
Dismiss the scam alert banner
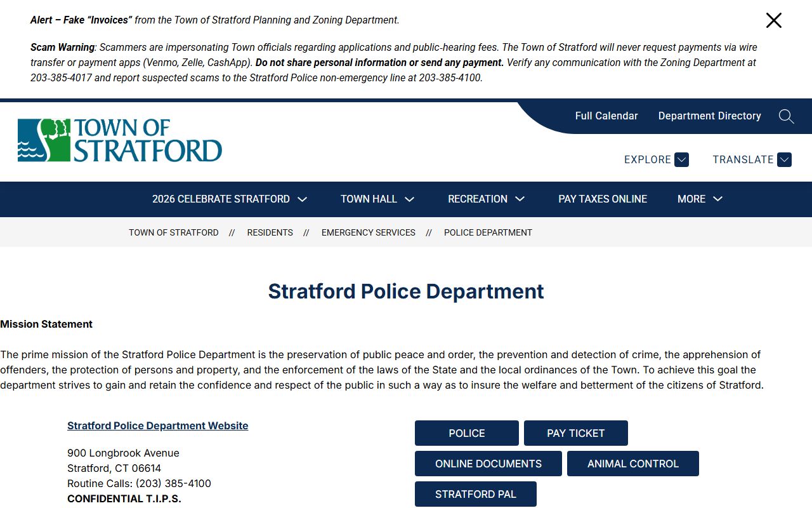click(x=774, y=20)
